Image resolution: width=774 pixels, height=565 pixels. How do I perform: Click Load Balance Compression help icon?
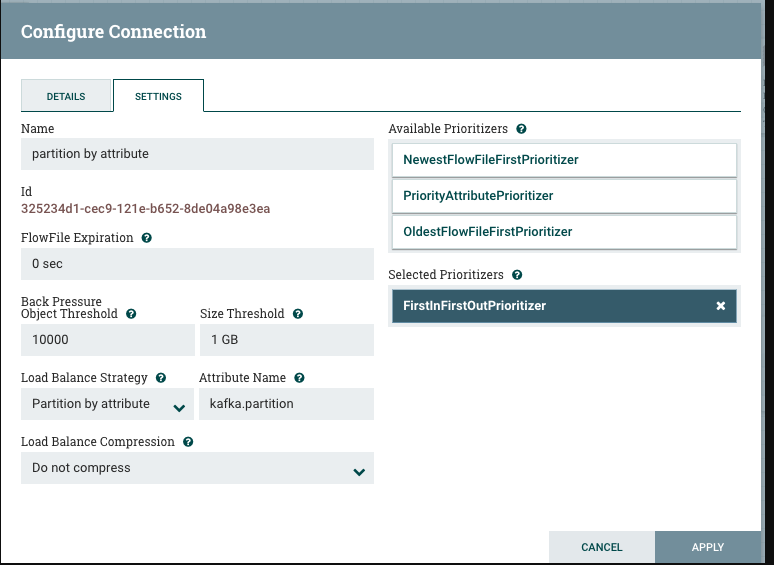pyautogui.click(x=188, y=442)
